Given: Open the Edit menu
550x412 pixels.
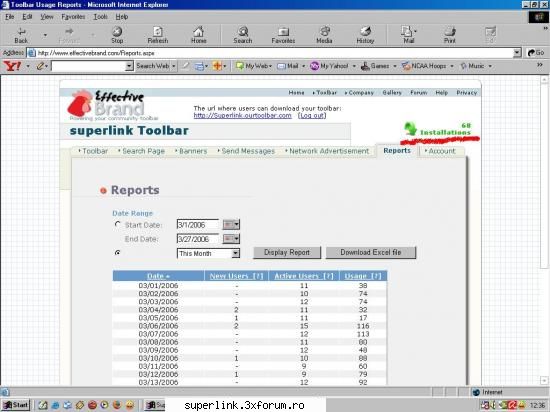Looking at the screenshot, I should [x=27, y=16].
